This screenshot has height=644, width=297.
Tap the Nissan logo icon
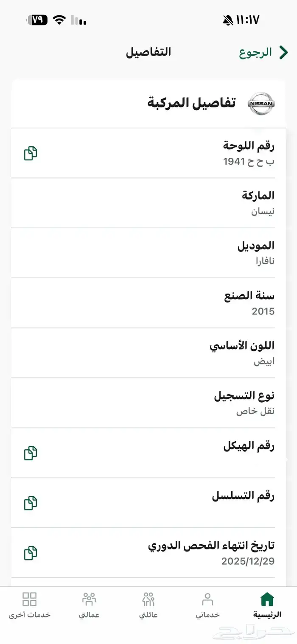coord(261,104)
